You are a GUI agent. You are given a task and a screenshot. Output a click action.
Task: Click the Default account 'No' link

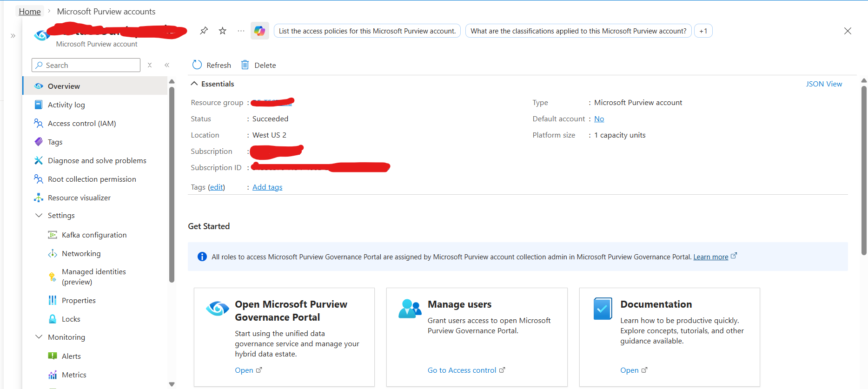[599, 119]
